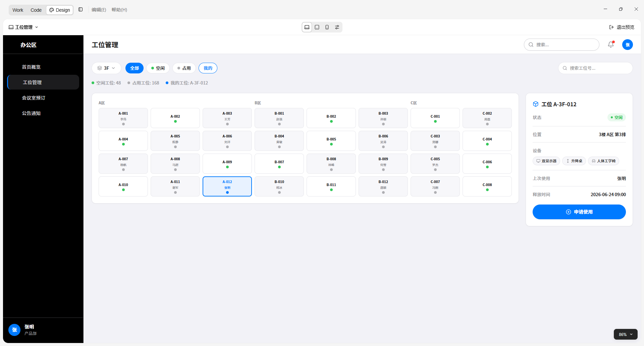This screenshot has height=346, width=644.
Task: Select 工位管理 in sidebar
Action: tap(43, 82)
